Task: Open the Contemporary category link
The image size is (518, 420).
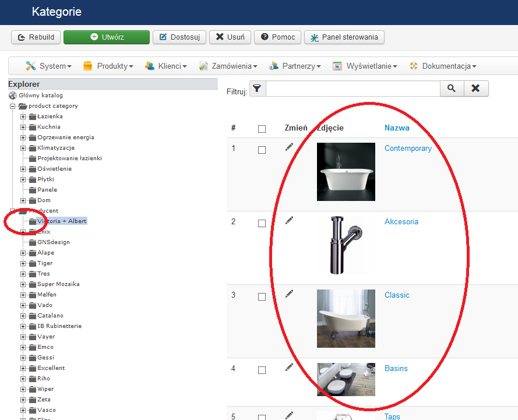Action: click(x=408, y=149)
